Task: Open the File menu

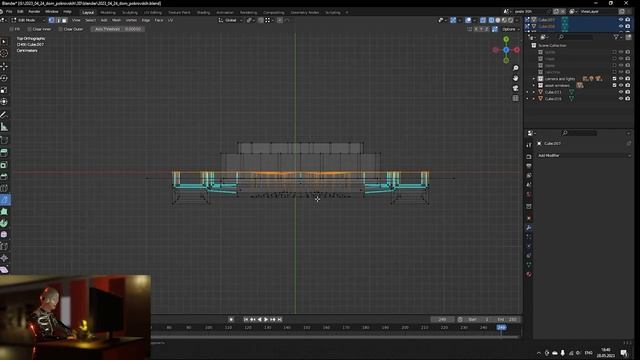Action: (x=9, y=12)
